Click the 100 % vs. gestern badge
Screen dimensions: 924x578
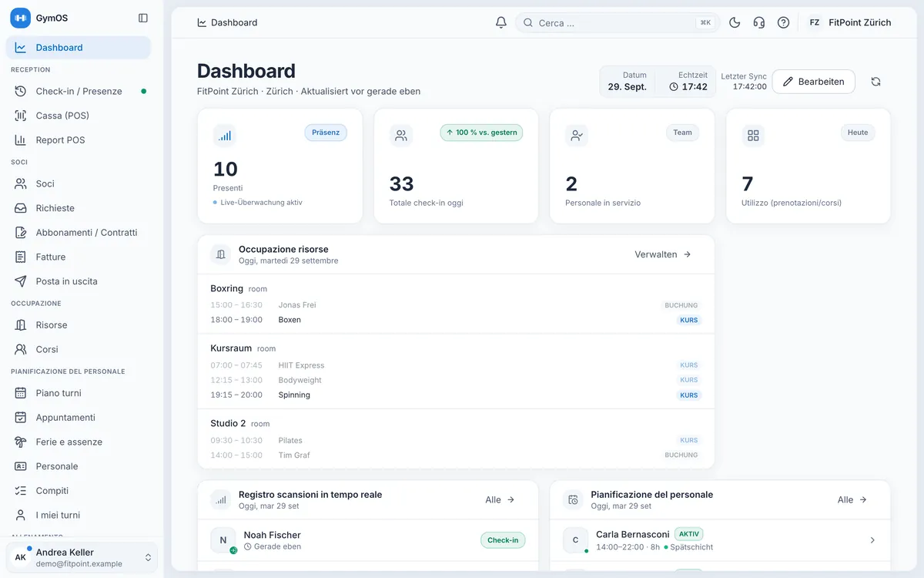click(481, 133)
